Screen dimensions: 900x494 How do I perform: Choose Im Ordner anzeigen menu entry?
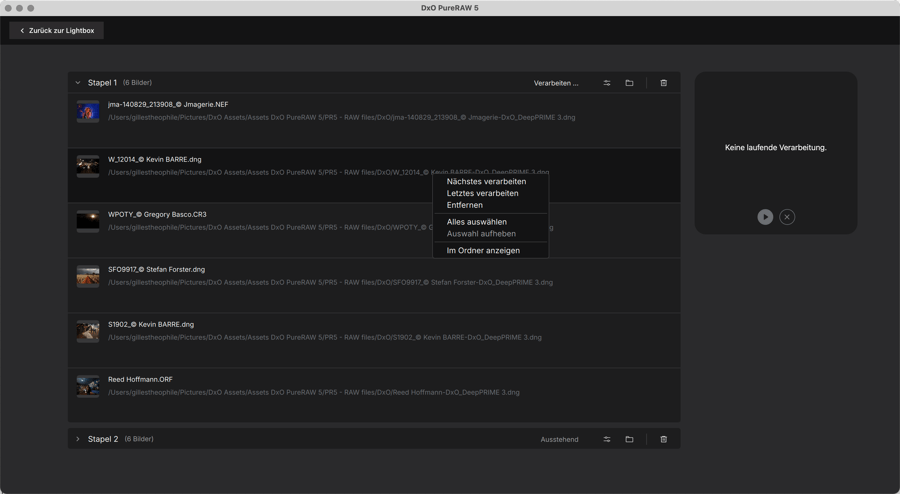483,250
